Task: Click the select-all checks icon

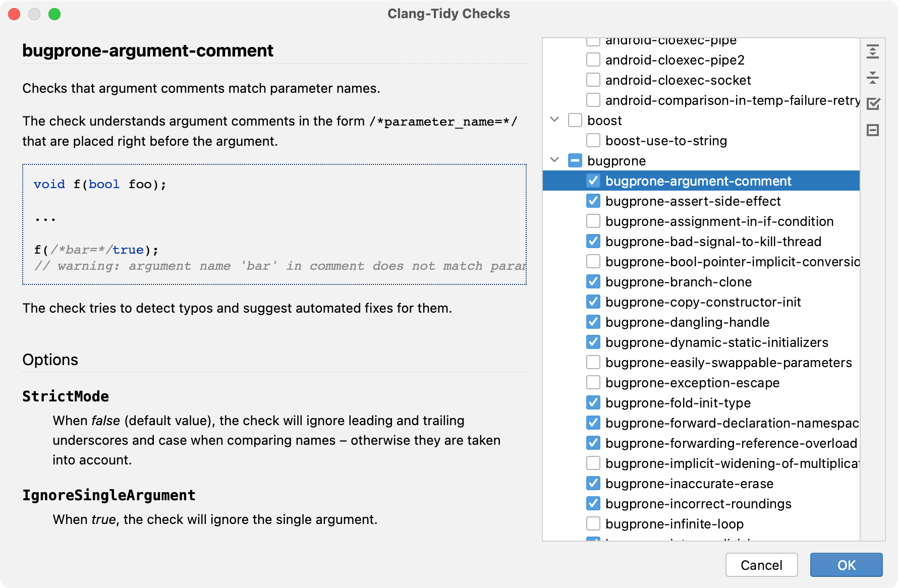Action: 874,103
